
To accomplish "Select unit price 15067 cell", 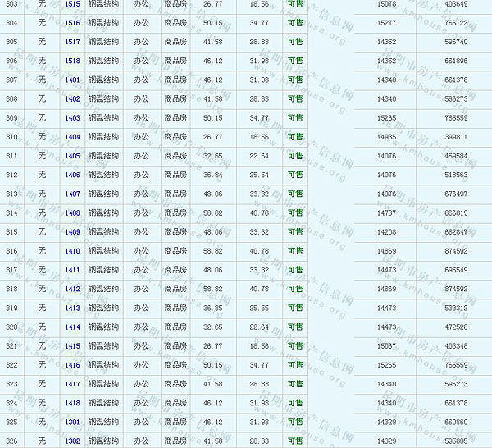I will click(x=386, y=346).
